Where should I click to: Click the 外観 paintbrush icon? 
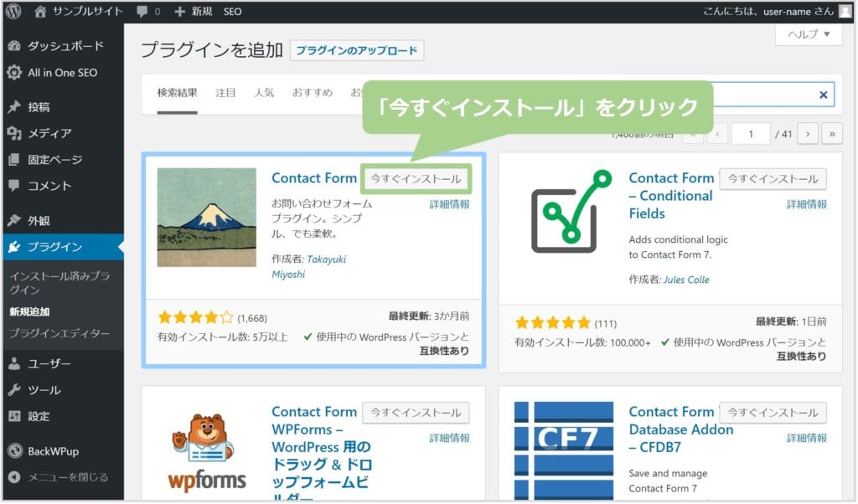pos(15,220)
